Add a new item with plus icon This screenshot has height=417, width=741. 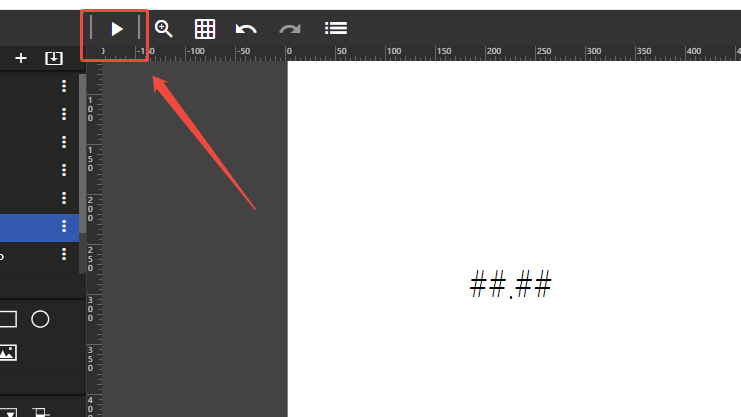tap(21, 58)
